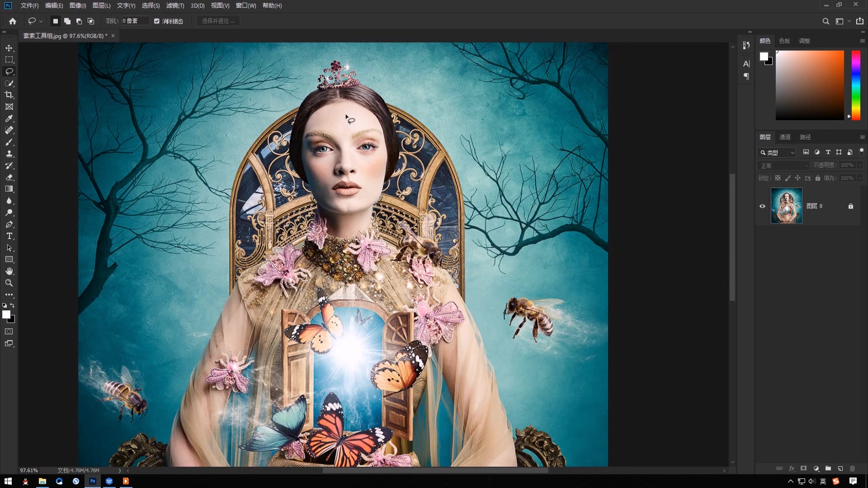Select the Hand tool
868x488 pixels.
coord(9,271)
